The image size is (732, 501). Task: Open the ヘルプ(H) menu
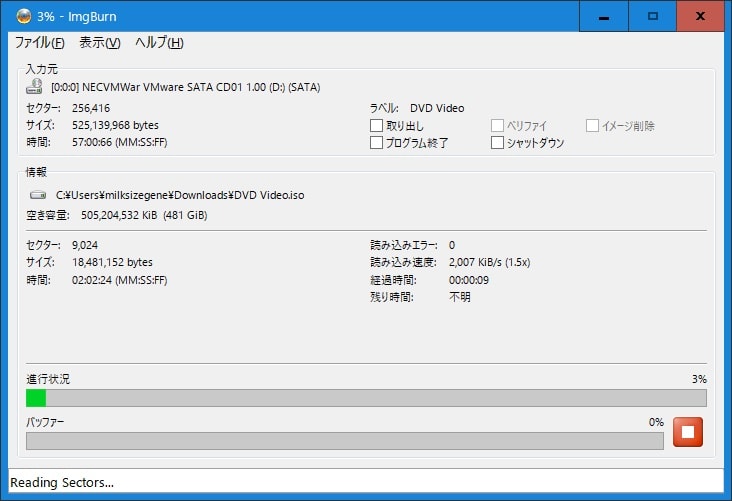(x=159, y=42)
